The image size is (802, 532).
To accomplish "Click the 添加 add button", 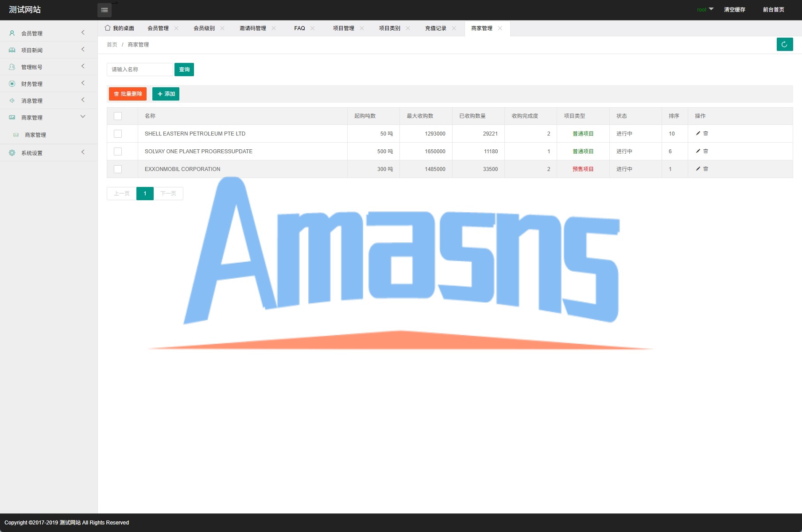I will (x=166, y=94).
